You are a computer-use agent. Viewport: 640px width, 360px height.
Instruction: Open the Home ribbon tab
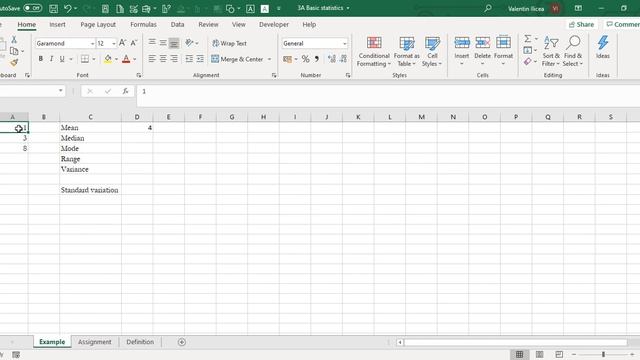tap(27, 24)
